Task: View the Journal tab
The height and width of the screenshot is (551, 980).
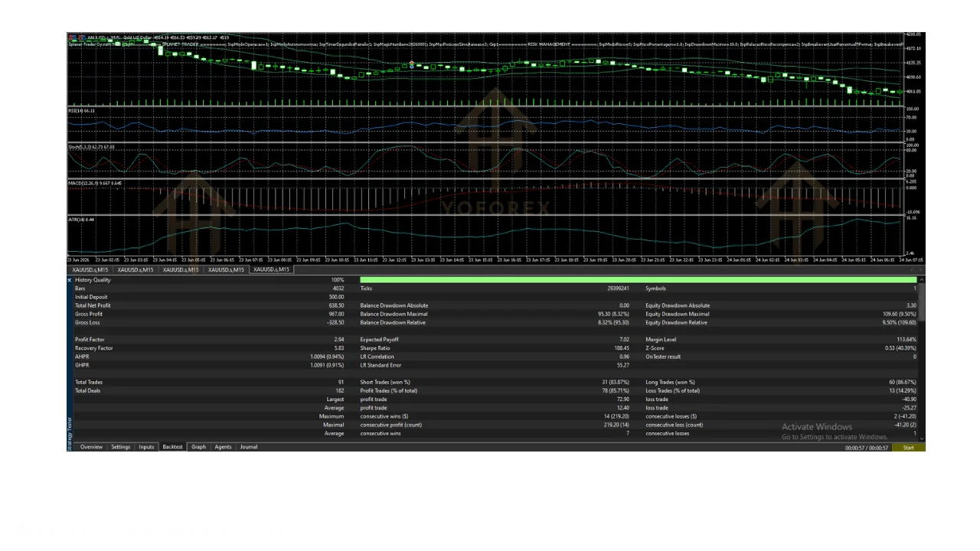Action: (249, 447)
